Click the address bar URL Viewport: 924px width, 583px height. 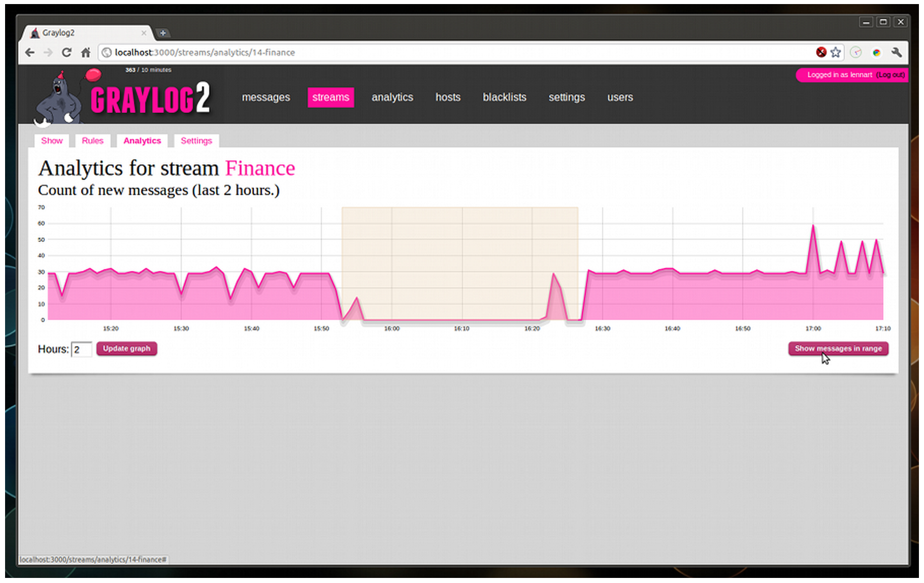click(x=205, y=52)
